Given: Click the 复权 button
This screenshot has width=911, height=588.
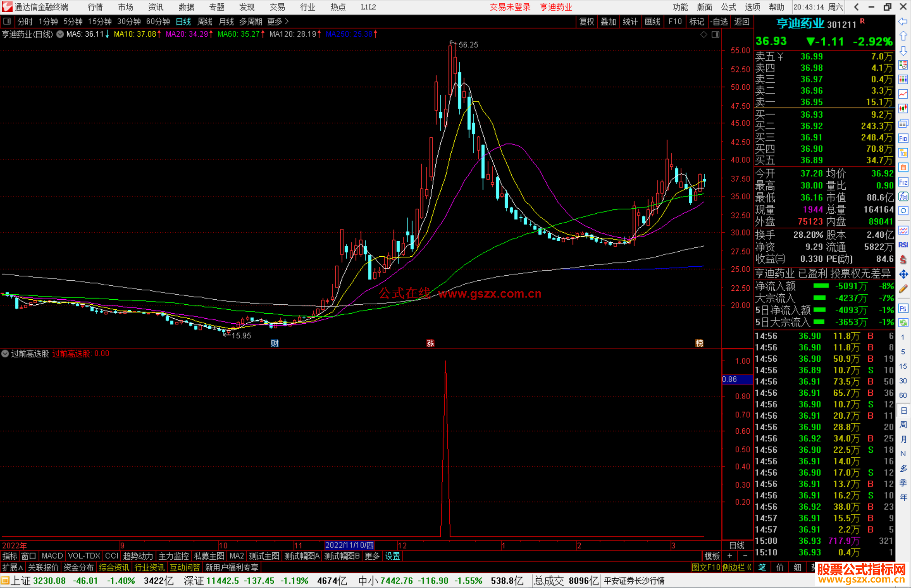Looking at the screenshot, I should [x=586, y=21].
